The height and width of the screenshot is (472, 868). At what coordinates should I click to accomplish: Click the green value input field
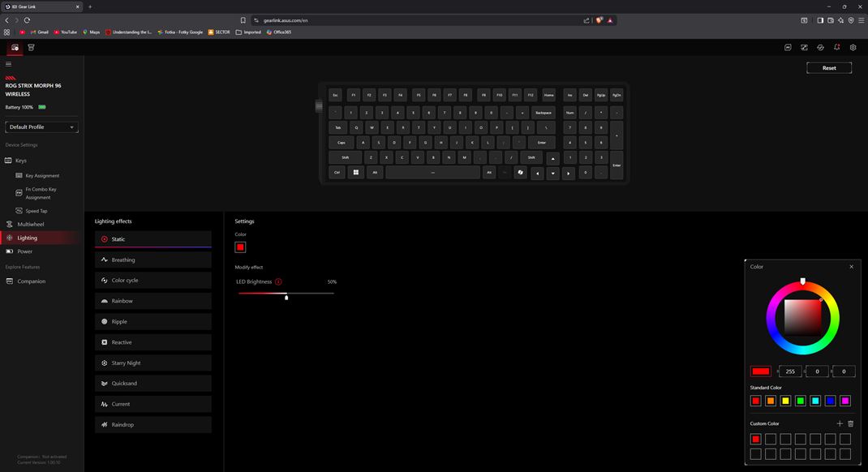[x=817, y=371]
